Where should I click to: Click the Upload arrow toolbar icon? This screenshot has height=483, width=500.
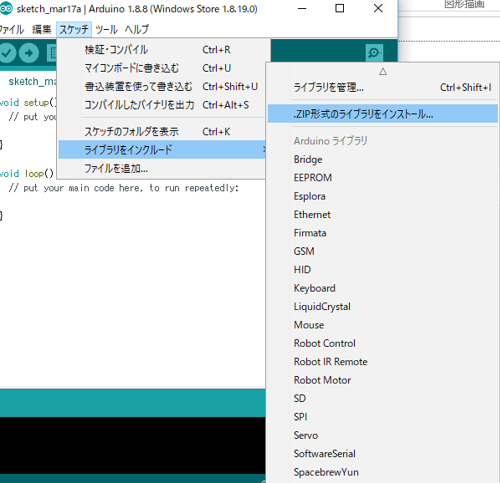pyautogui.click(x=29, y=53)
